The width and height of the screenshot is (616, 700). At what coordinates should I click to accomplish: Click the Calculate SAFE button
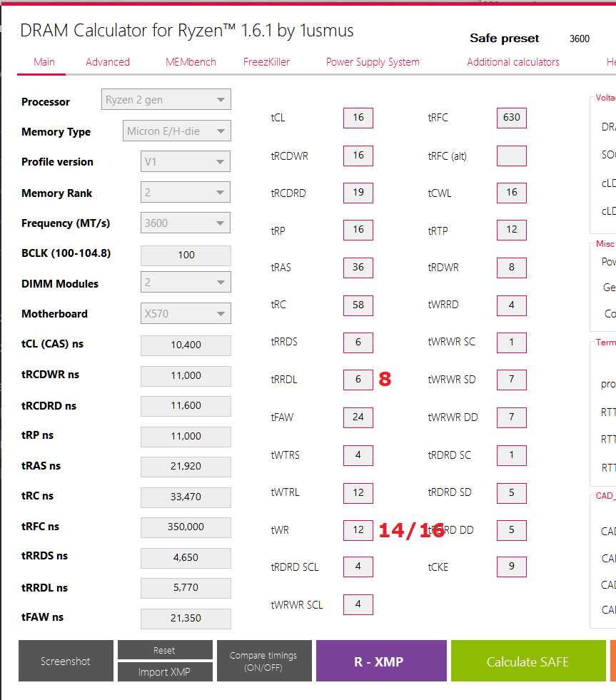click(528, 661)
